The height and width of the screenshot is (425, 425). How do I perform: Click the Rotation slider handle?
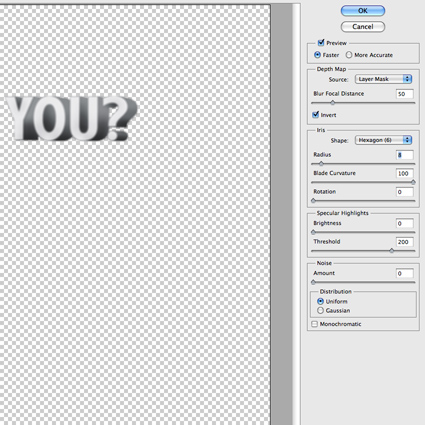[x=313, y=200]
